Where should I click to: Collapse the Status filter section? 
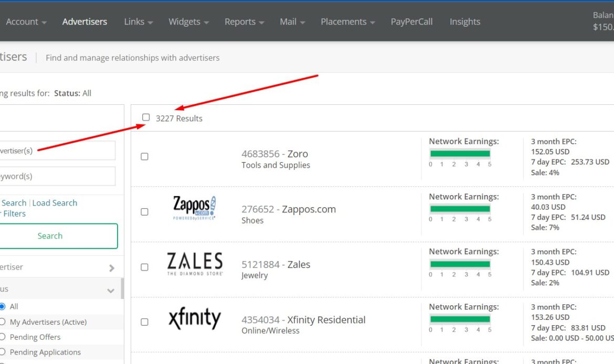click(x=111, y=291)
